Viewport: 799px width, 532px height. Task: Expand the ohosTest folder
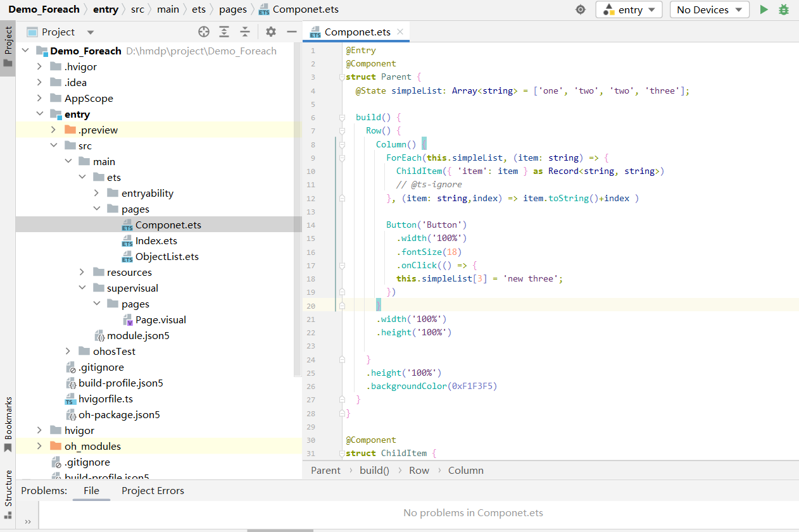pos(68,351)
